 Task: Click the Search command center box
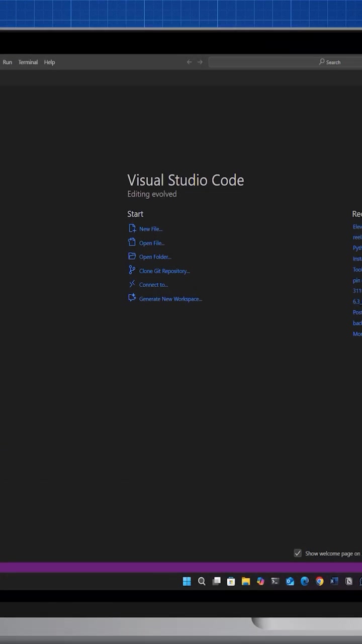[285, 62]
